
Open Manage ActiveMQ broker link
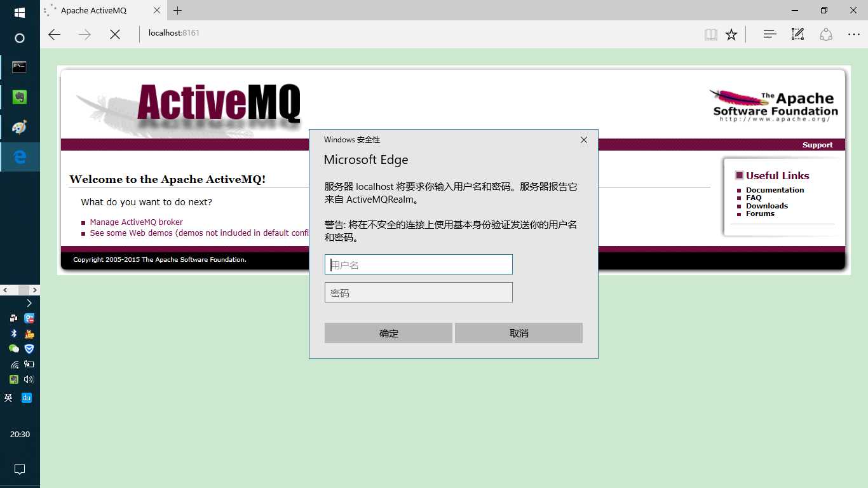tap(136, 222)
